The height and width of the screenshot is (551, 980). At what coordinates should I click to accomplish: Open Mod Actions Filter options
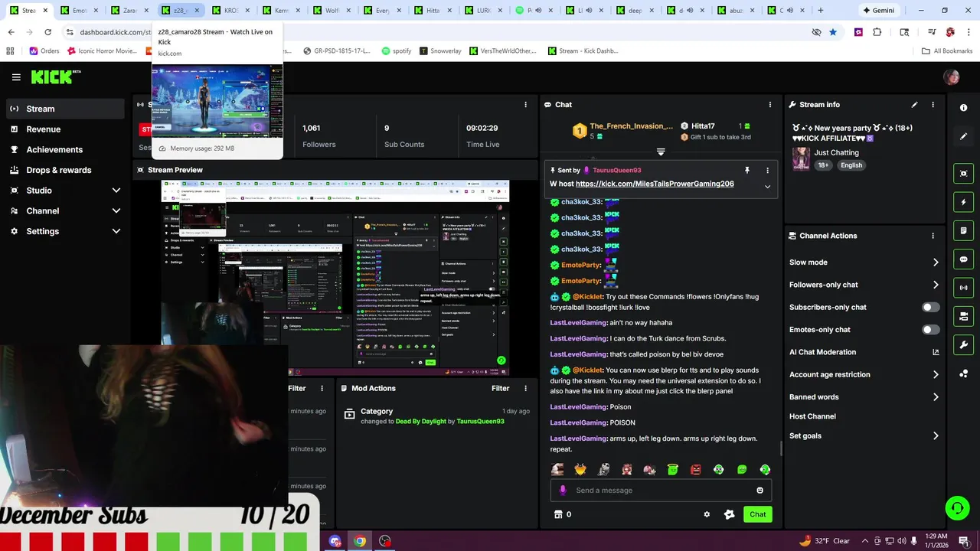[500, 389]
